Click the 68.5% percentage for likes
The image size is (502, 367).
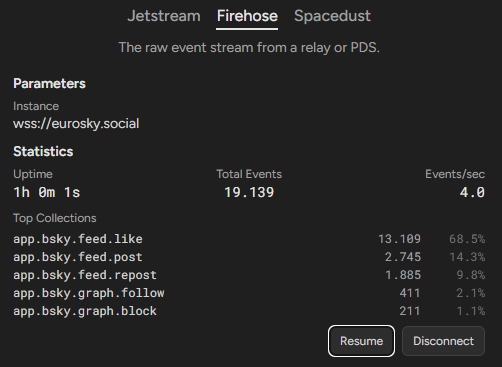(x=467, y=239)
